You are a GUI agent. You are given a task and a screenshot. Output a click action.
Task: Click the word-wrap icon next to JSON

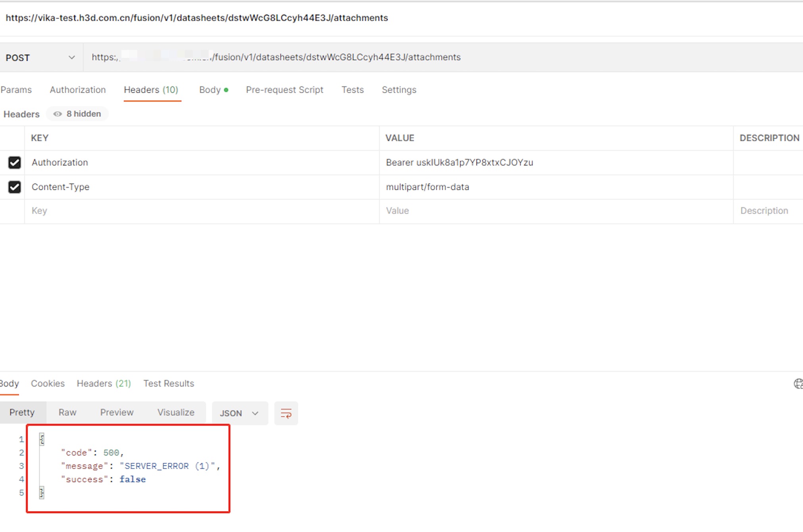(x=286, y=413)
